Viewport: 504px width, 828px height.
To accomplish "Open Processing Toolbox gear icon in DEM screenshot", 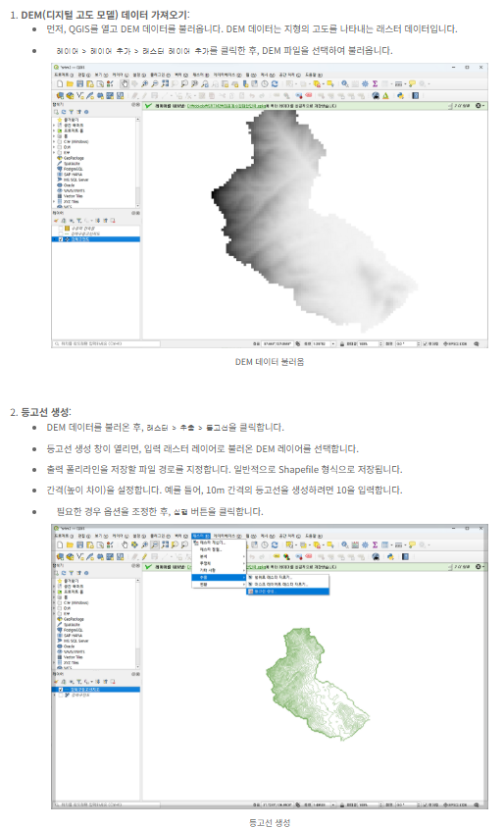I will pos(365,84).
